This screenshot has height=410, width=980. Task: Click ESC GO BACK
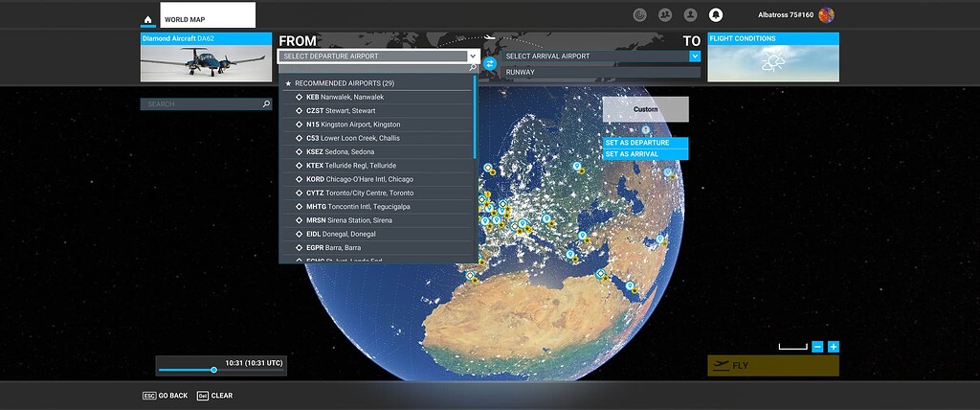pos(166,396)
